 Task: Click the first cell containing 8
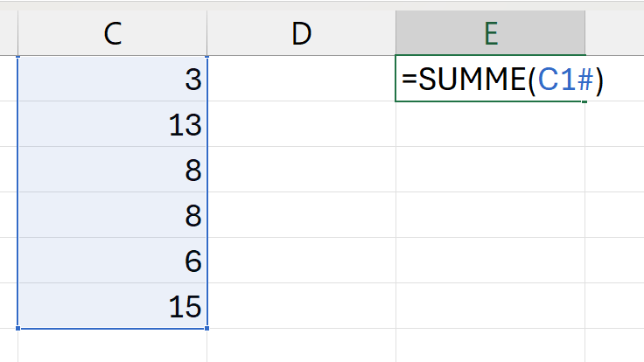pyautogui.click(x=112, y=171)
